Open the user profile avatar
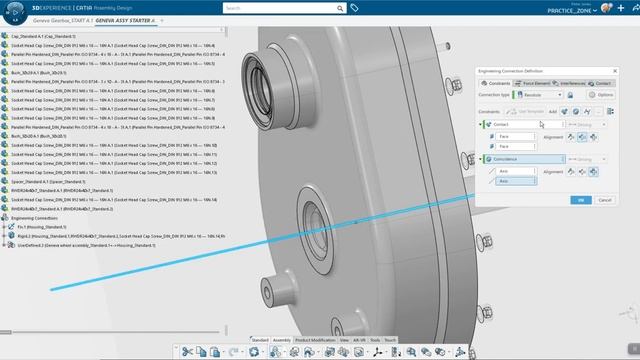The image size is (640, 360). pyautogui.click(x=607, y=8)
